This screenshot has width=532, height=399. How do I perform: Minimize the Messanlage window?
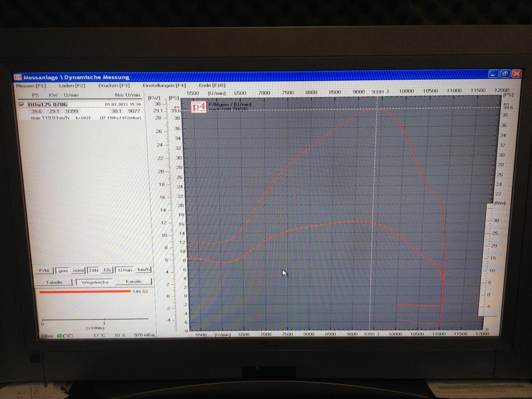coord(494,74)
